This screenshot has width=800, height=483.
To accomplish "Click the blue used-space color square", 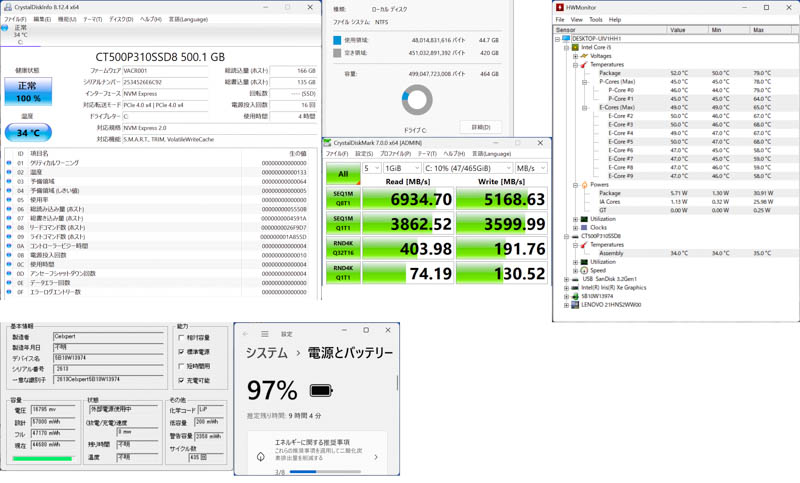I will pos(337,41).
